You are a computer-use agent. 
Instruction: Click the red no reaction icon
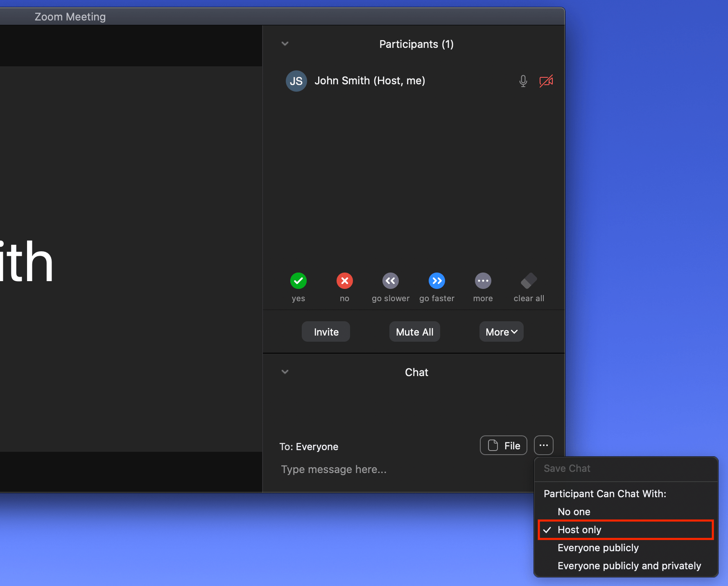345,281
